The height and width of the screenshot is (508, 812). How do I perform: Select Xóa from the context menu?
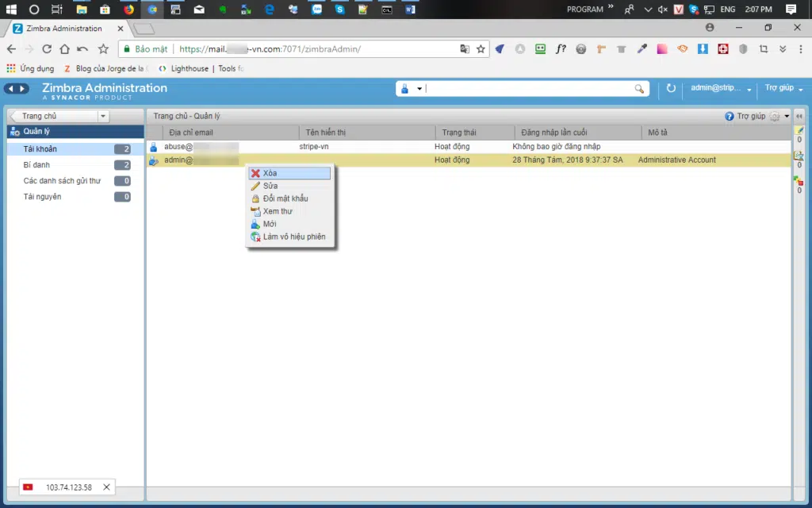(270, 173)
